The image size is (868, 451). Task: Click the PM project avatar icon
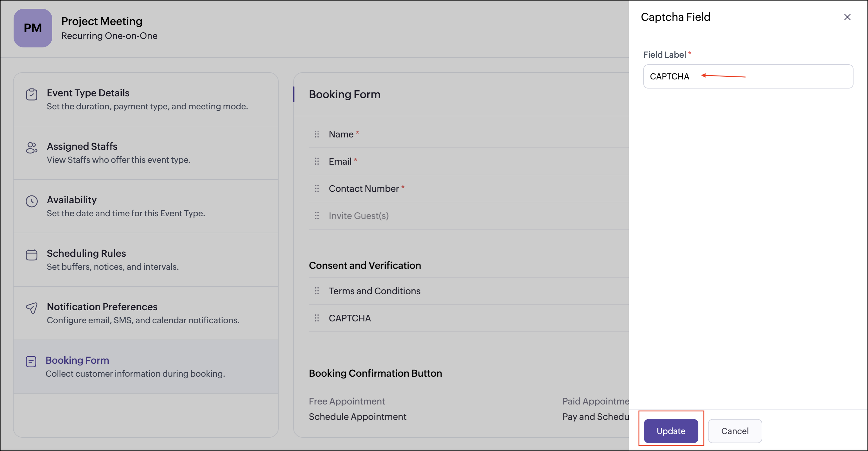coord(33,28)
